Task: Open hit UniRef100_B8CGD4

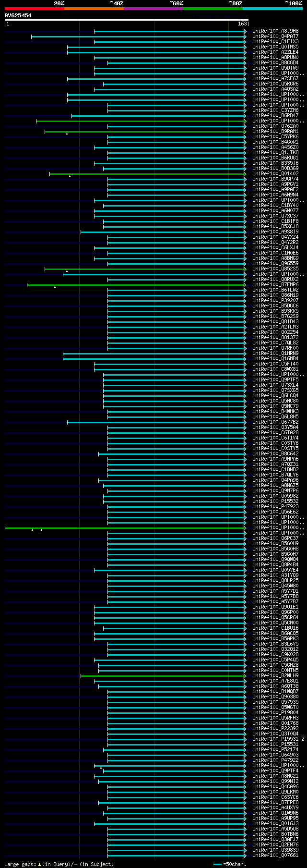Action: coord(275,63)
